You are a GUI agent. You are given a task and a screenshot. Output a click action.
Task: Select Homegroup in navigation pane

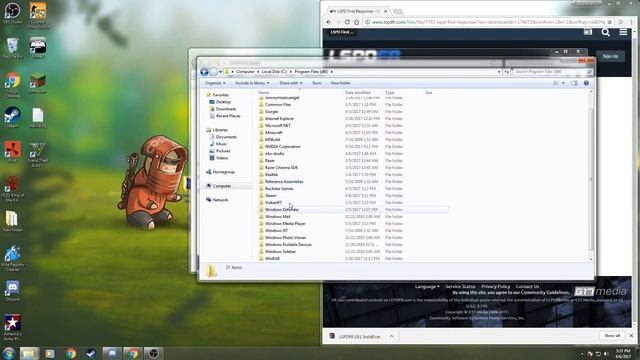click(x=223, y=172)
